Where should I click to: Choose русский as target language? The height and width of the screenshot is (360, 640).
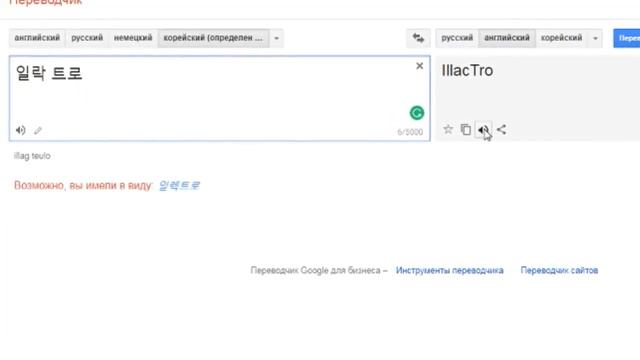[457, 38]
